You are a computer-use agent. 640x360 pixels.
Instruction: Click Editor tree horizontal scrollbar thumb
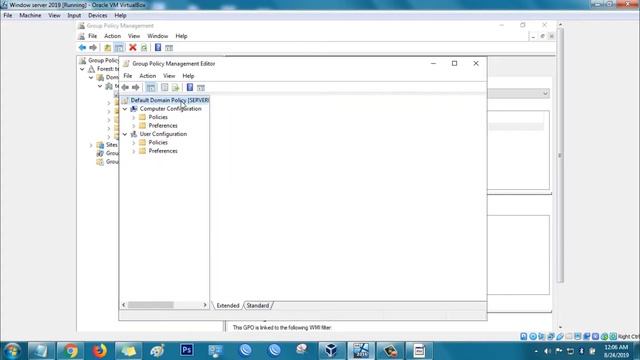click(x=151, y=305)
